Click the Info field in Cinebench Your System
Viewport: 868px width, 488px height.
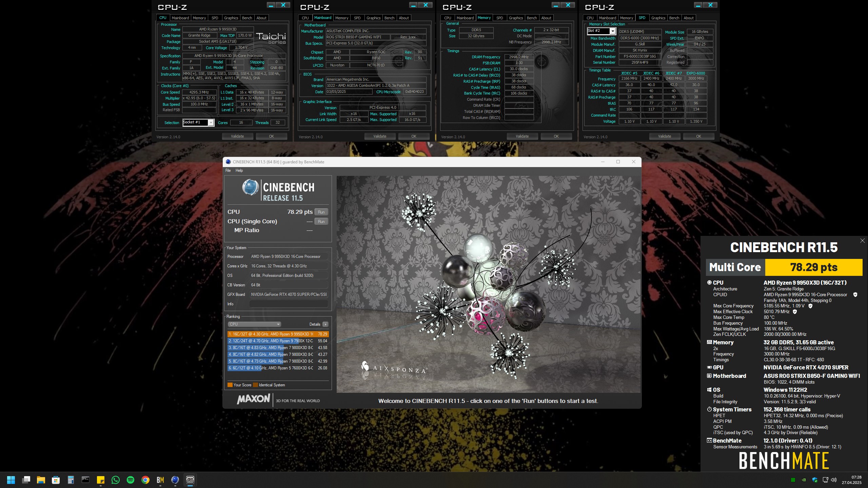[289, 304]
